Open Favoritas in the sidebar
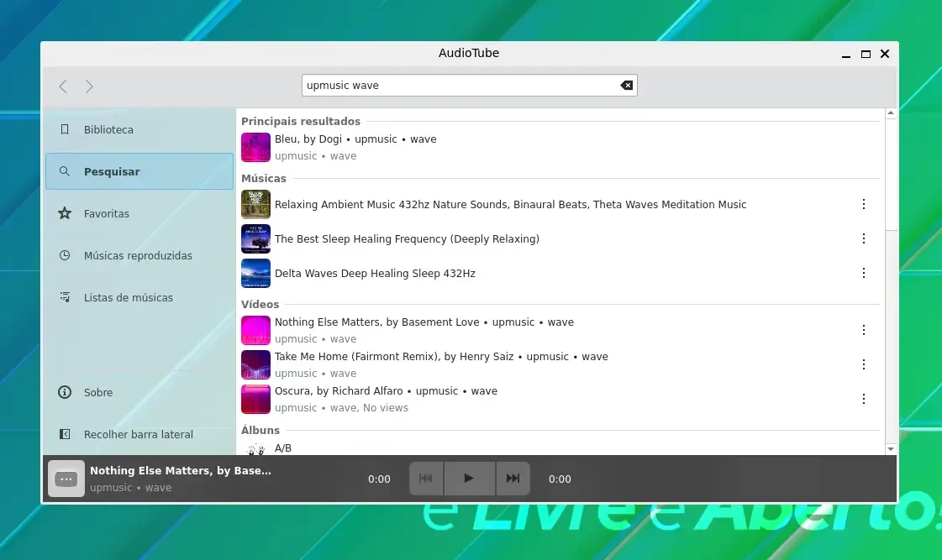 click(139, 214)
